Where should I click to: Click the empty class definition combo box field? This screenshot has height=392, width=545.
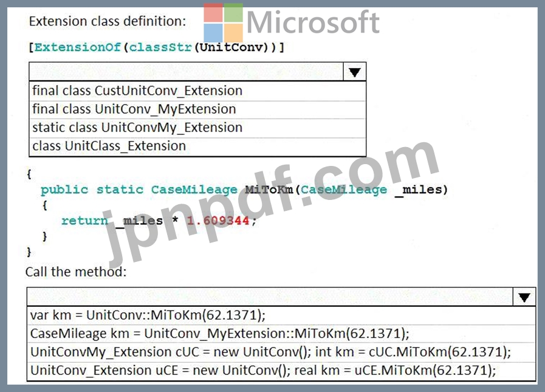click(186, 72)
